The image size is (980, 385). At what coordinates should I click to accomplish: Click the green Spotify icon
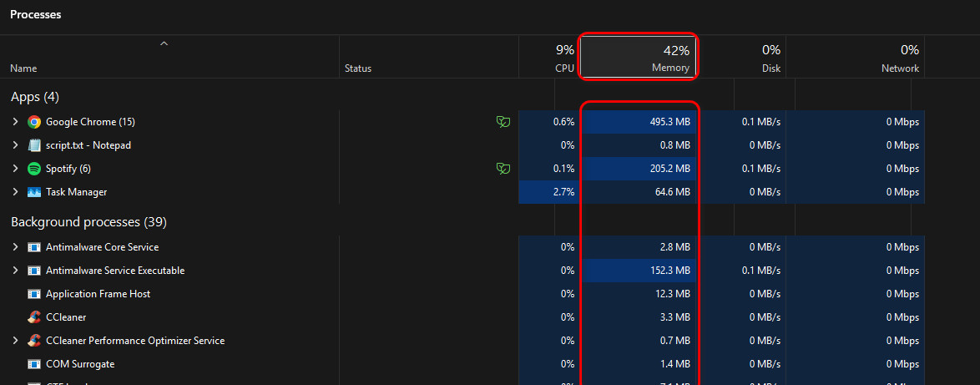point(34,169)
